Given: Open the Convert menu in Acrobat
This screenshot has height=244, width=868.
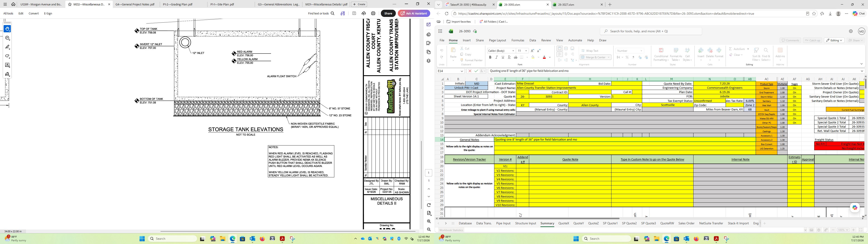Looking at the screenshot, I should tap(33, 14).
